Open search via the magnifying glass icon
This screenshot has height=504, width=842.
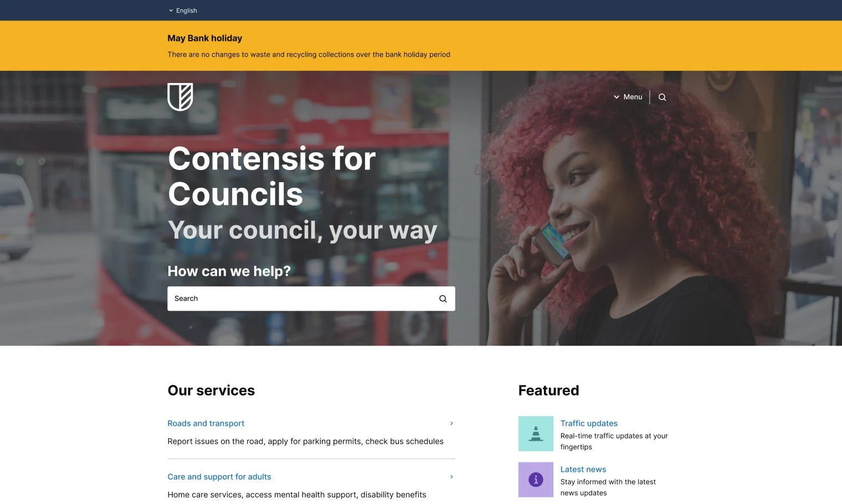click(x=662, y=97)
